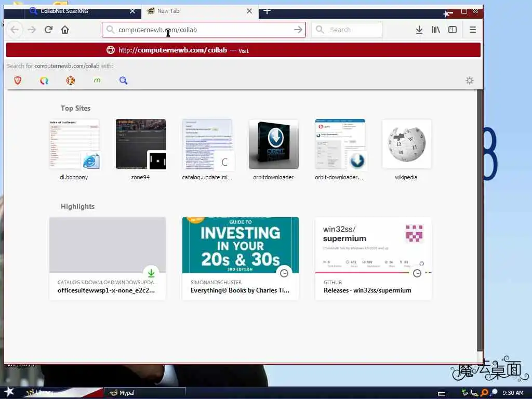Open Releases · win32ss/supermium highlight card
Viewport: 532px width, 399px height.
(374, 258)
